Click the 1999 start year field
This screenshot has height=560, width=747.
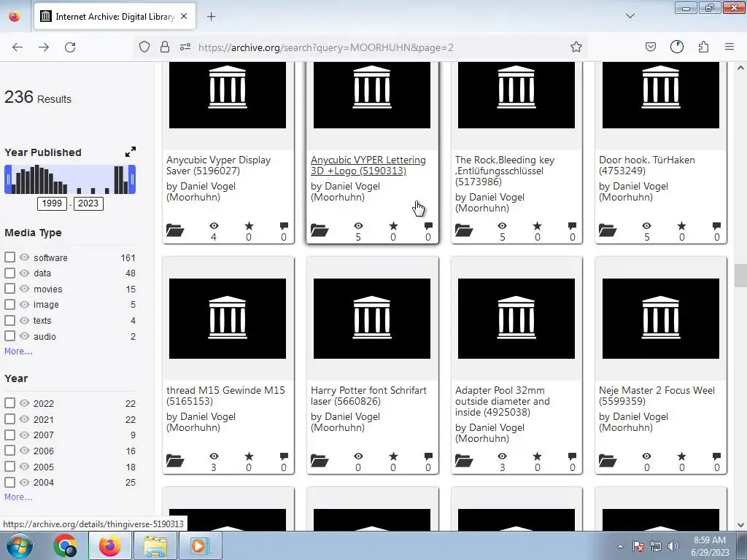click(52, 203)
